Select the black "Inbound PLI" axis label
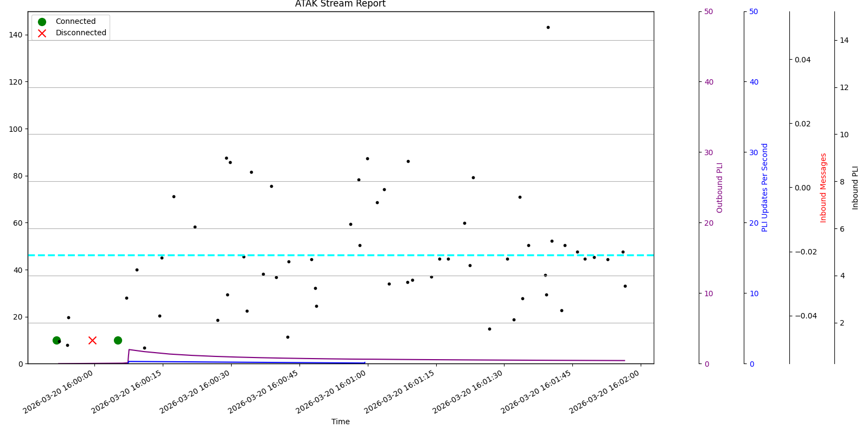This screenshot has height=434, width=868. click(x=856, y=188)
